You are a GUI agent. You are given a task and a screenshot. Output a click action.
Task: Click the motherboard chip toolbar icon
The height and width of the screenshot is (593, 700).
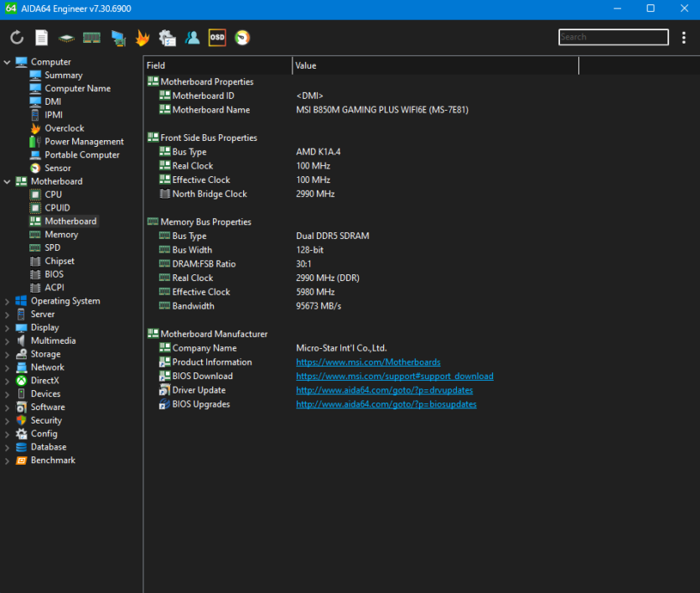coord(66,39)
